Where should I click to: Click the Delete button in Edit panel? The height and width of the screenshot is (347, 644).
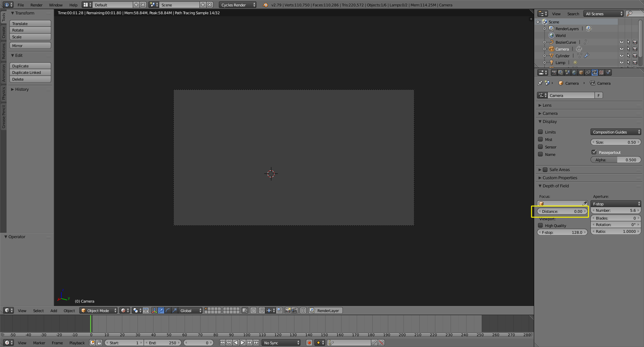pyautogui.click(x=30, y=79)
